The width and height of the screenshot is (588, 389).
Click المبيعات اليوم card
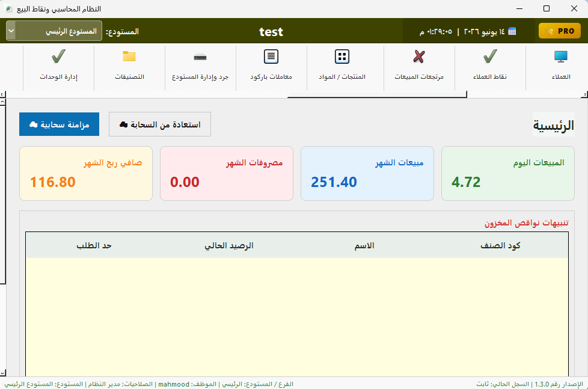(x=508, y=173)
